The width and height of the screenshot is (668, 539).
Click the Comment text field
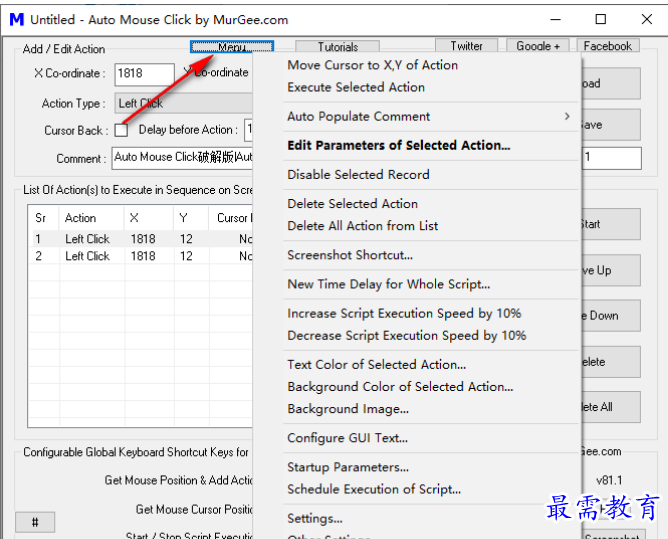click(183, 158)
